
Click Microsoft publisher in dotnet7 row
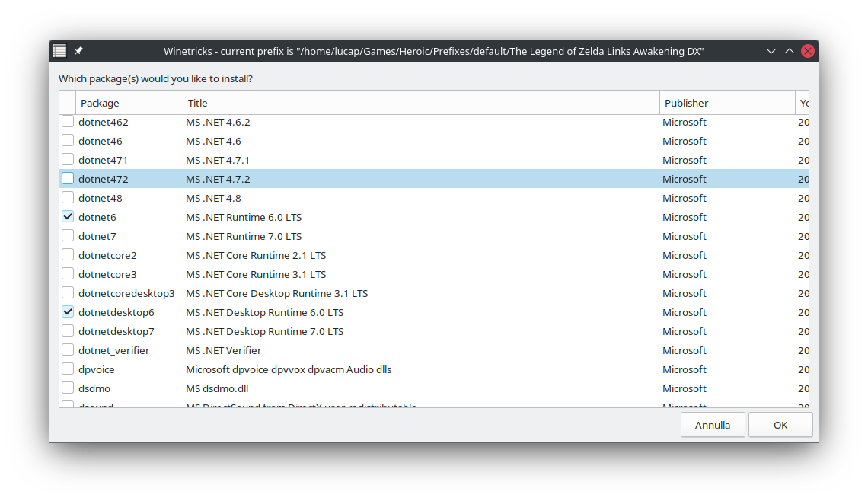click(685, 236)
